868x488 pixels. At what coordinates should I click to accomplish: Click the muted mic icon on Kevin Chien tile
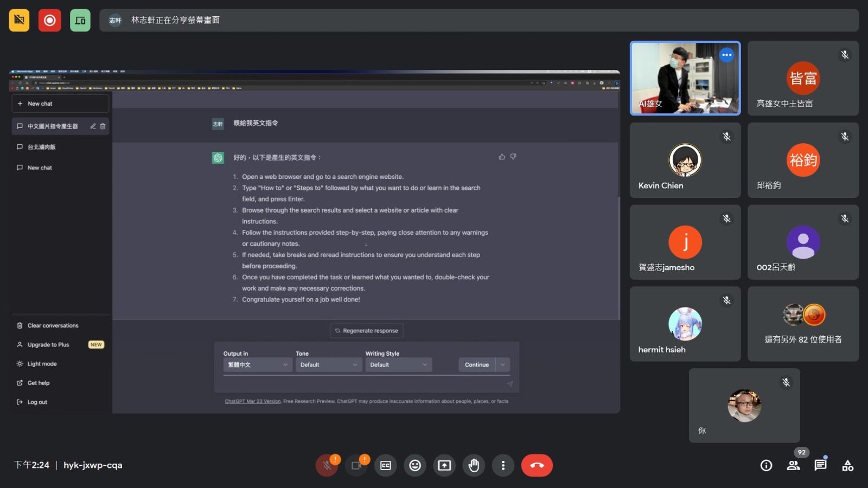tap(726, 137)
